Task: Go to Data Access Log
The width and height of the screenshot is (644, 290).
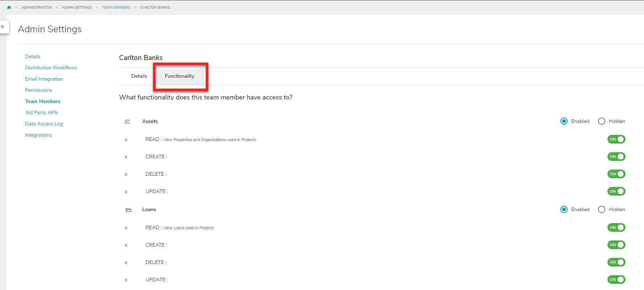Action: coord(44,124)
